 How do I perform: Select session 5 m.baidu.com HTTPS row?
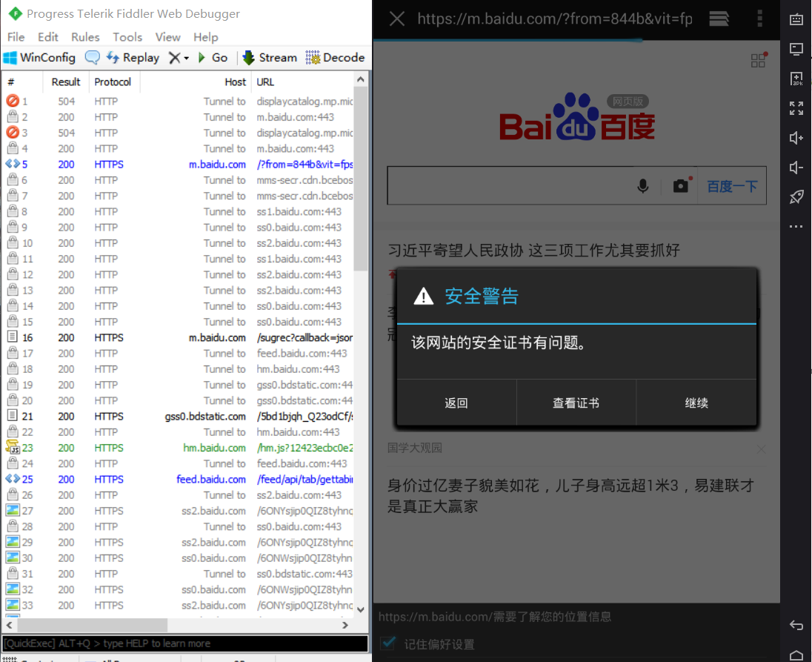(x=180, y=165)
